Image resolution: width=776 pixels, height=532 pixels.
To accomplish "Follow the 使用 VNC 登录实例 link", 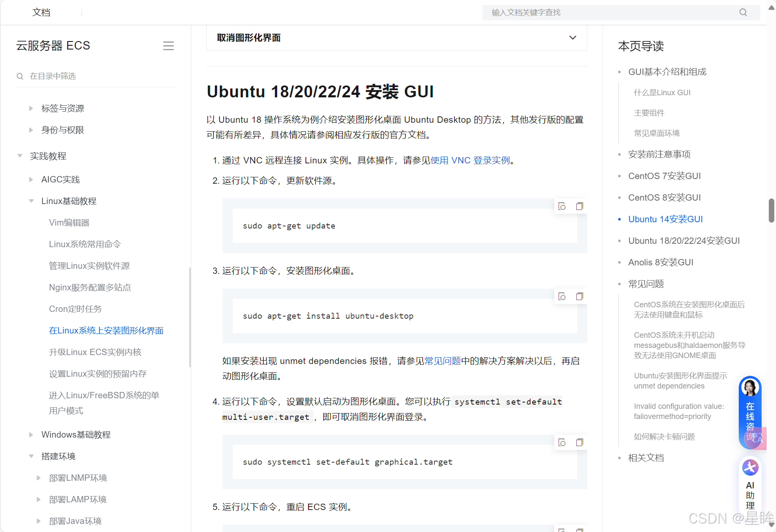I will click(470, 160).
